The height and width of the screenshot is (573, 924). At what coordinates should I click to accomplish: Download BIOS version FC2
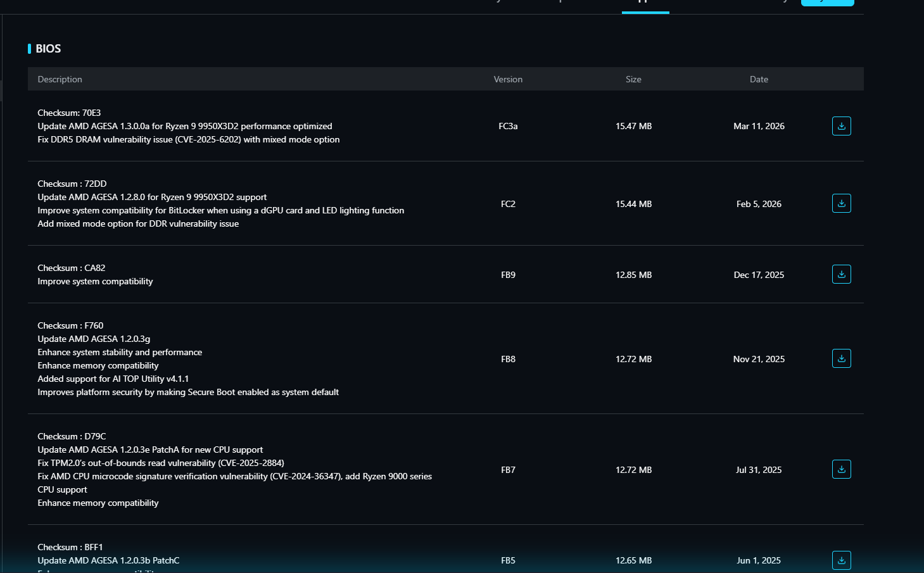[x=841, y=203]
